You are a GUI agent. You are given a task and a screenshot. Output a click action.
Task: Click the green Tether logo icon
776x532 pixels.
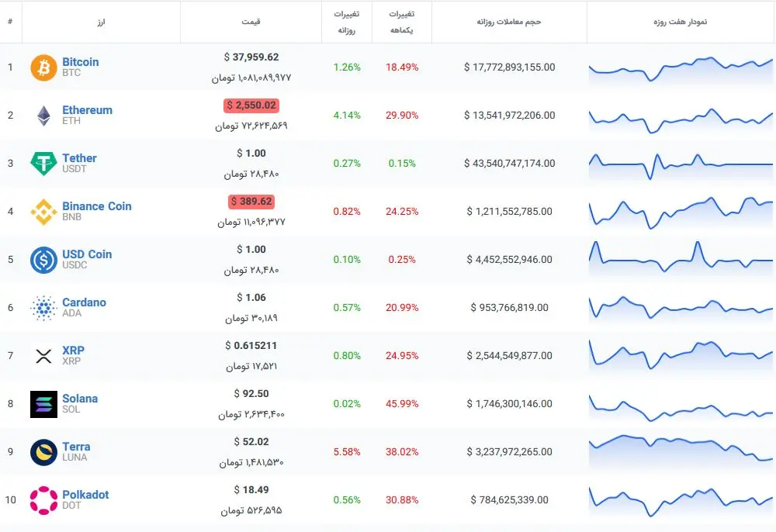tap(43, 164)
